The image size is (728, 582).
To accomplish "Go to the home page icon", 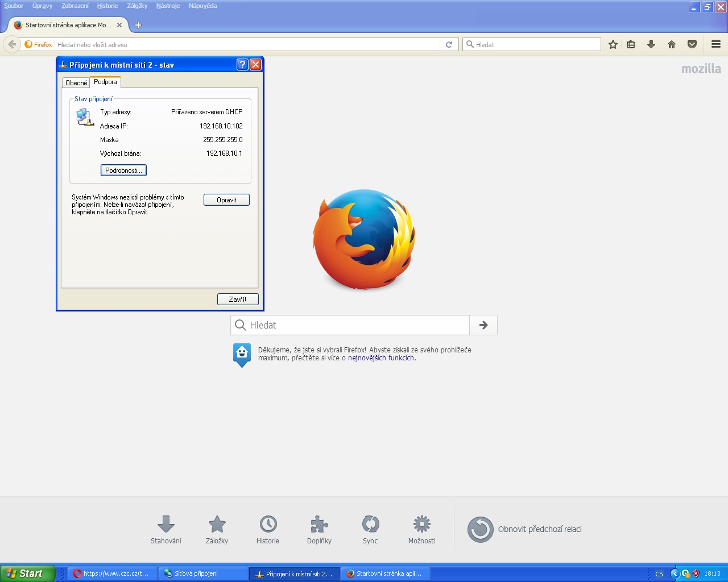I will pos(672,44).
